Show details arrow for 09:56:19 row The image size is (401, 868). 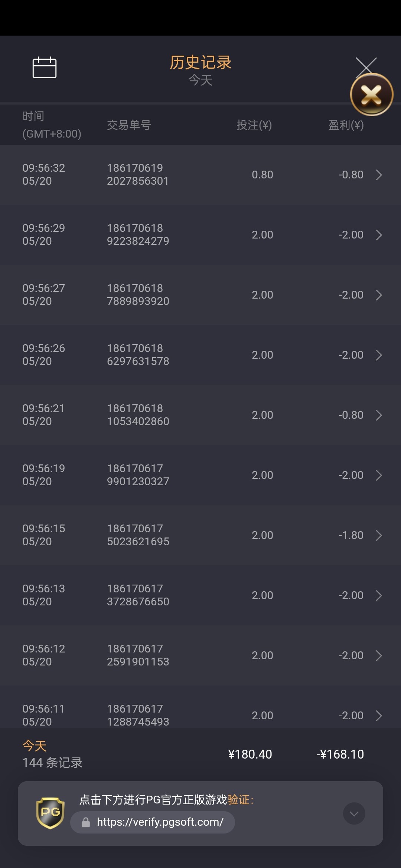point(379,475)
